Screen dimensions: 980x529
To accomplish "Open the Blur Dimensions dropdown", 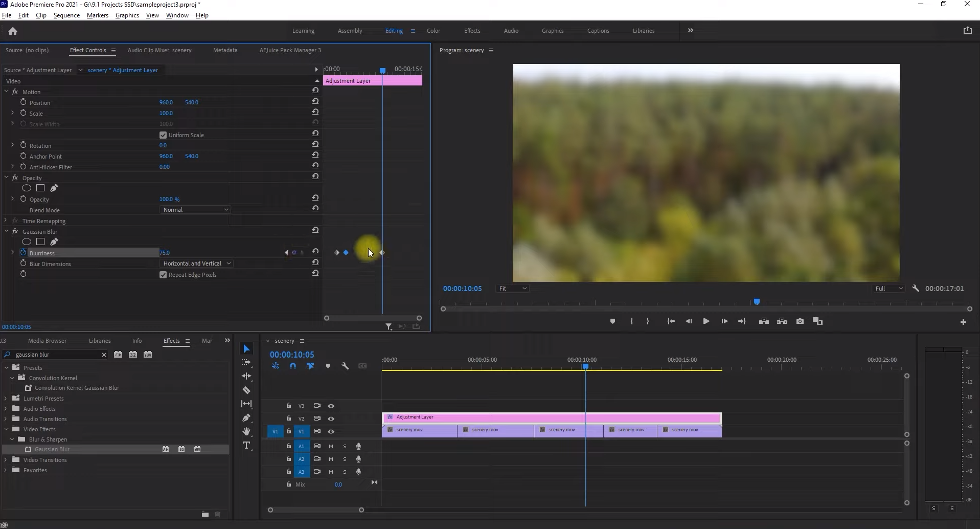I will (x=197, y=263).
